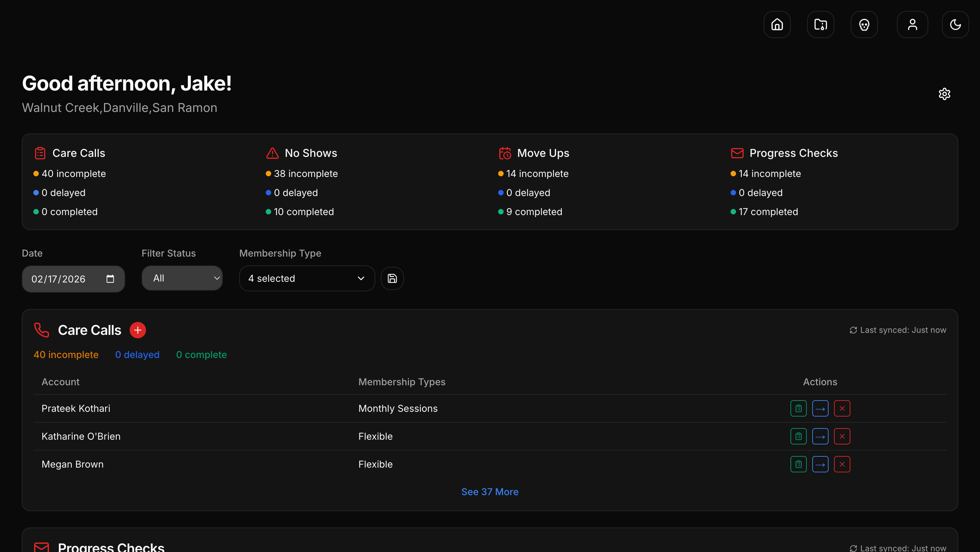Navigate to the home dashboard icon
The width and height of the screenshot is (980, 552).
click(x=777, y=25)
